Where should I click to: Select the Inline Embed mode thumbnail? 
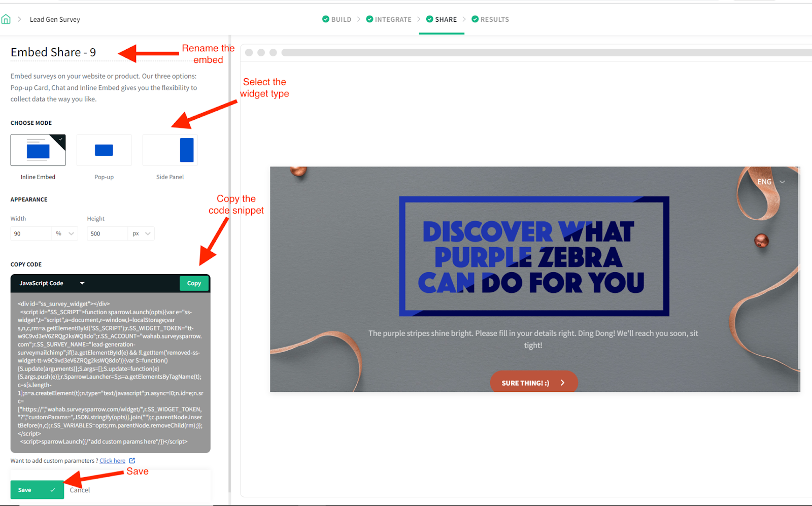38,150
